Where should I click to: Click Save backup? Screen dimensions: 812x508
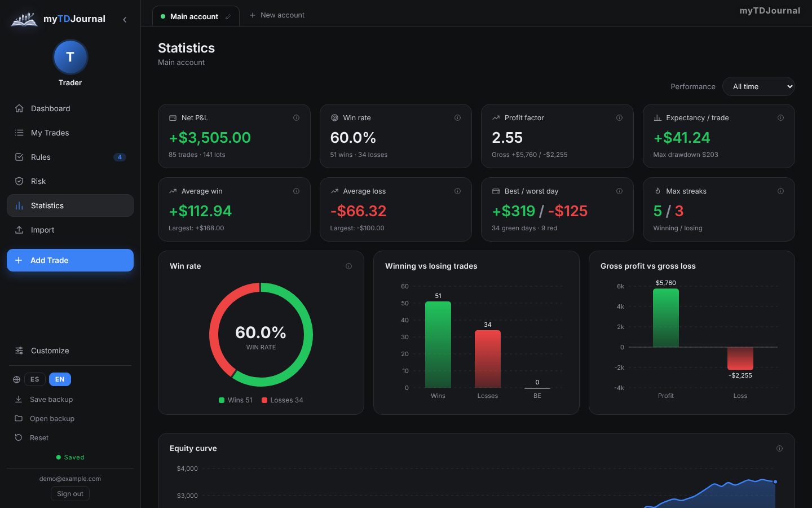pos(70,399)
